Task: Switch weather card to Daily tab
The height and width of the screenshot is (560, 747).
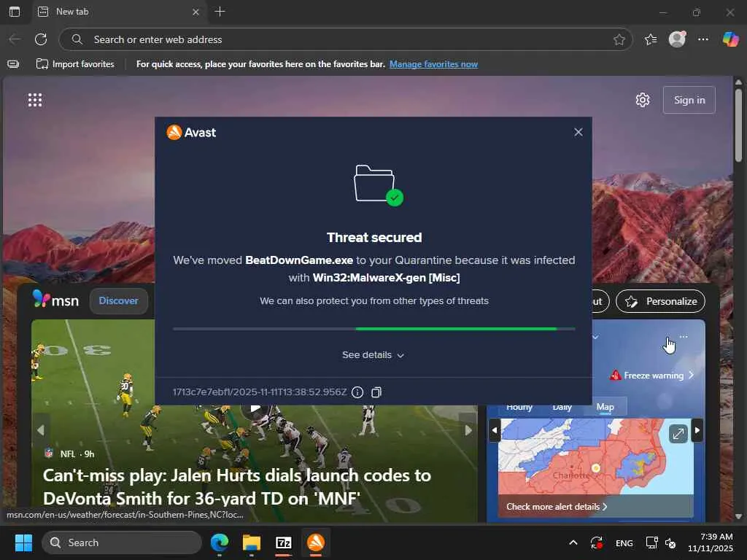Action: point(562,408)
